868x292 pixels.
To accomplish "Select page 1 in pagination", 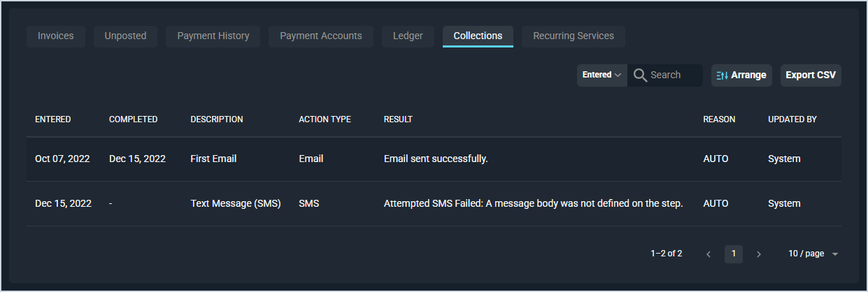I will click(734, 254).
